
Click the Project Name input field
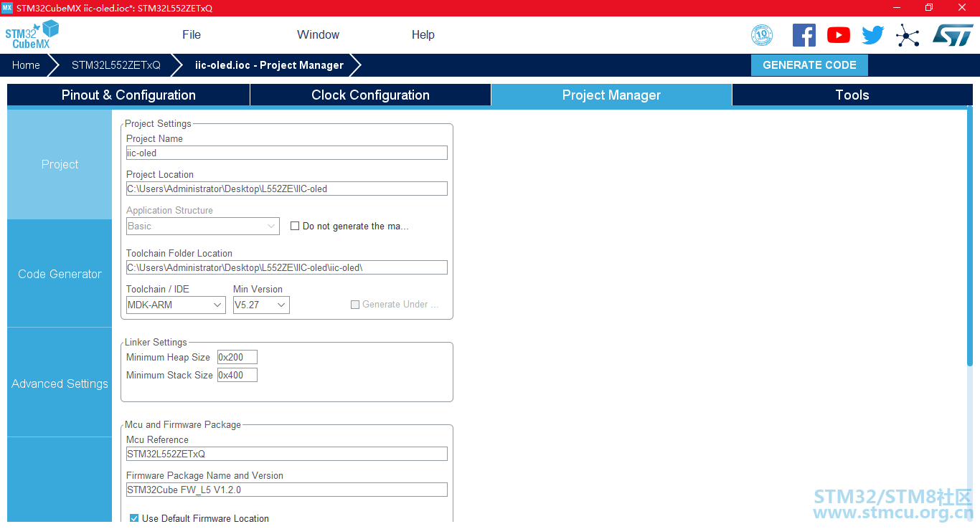[287, 153]
